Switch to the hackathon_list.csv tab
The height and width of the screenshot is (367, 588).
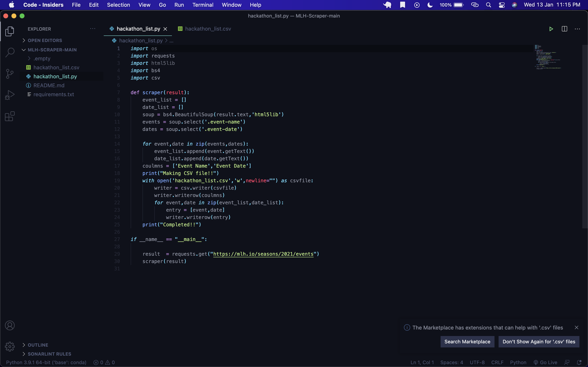pos(208,29)
